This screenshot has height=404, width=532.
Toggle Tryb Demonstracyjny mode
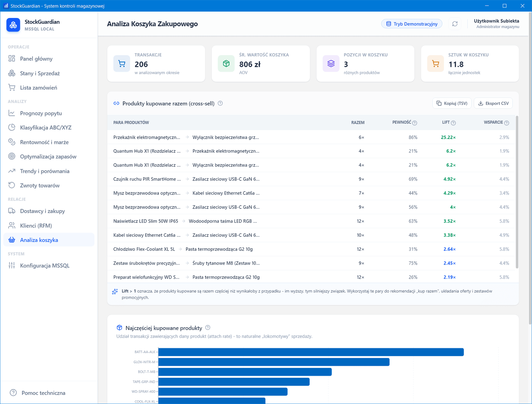pos(412,24)
